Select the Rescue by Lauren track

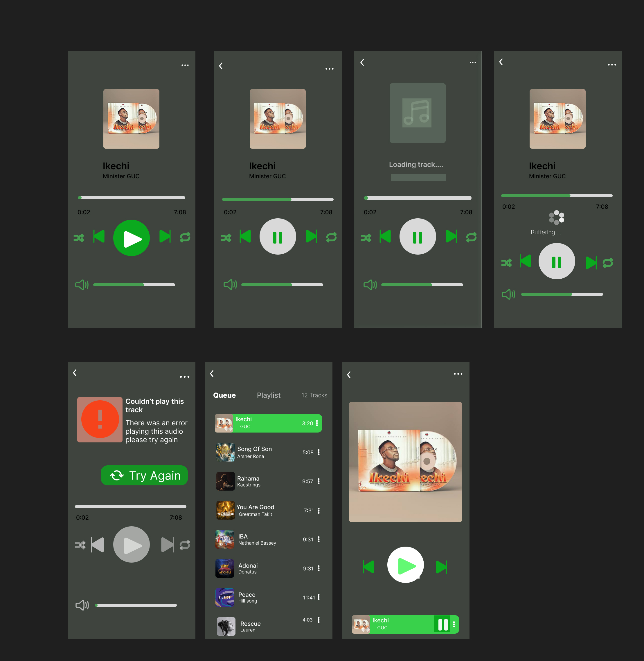[269, 626]
